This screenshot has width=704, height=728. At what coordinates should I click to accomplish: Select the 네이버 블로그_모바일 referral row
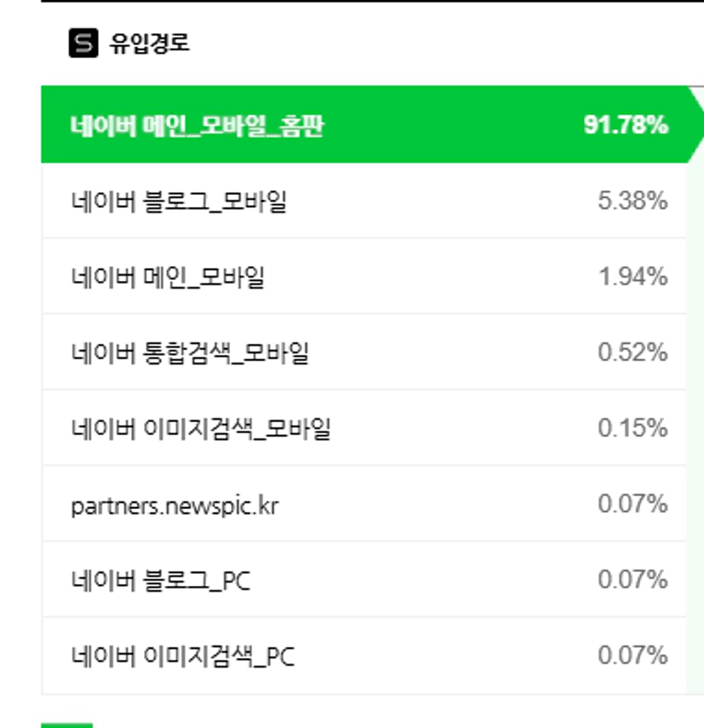pyautogui.click(x=179, y=201)
